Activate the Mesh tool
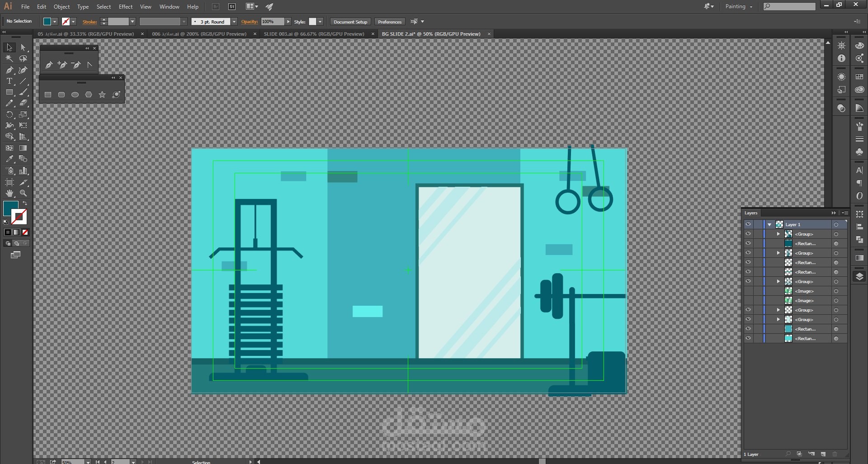Image resolution: width=868 pixels, height=464 pixels. (9, 148)
